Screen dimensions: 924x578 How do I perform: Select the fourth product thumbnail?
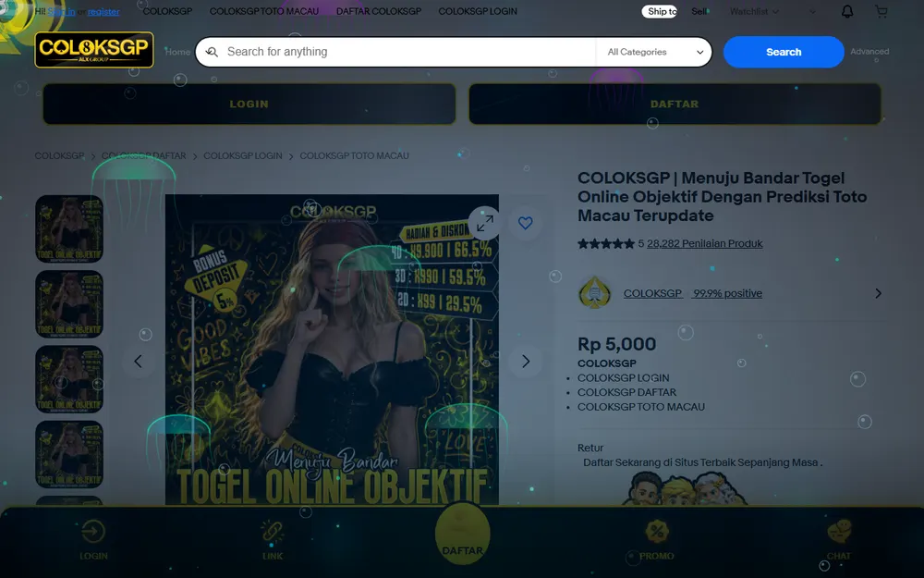(69, 455)
